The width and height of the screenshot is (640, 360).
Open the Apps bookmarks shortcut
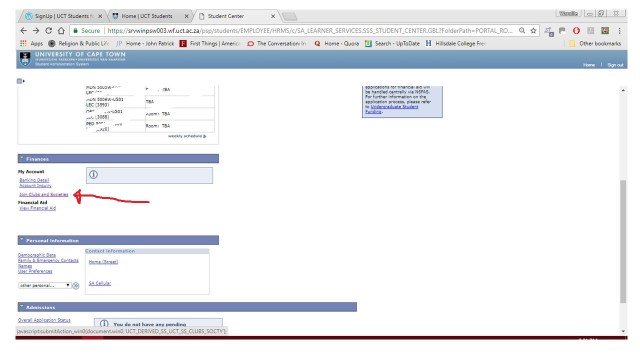(31, 43)
